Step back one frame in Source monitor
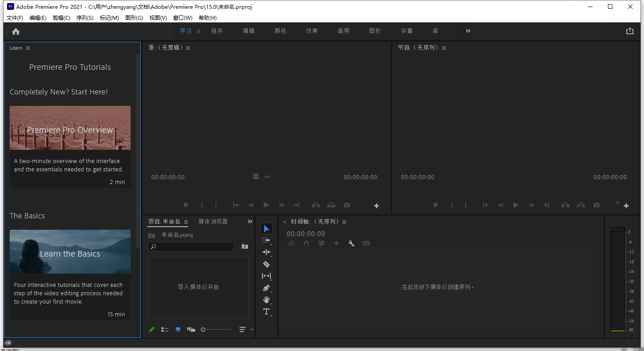 pyautogui.click(x=251, y=205)
